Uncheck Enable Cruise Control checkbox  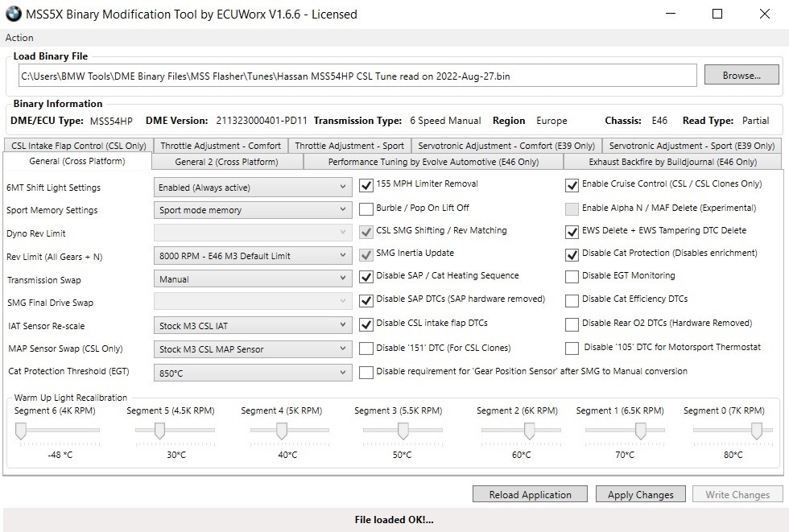click(x=572, y=186)
